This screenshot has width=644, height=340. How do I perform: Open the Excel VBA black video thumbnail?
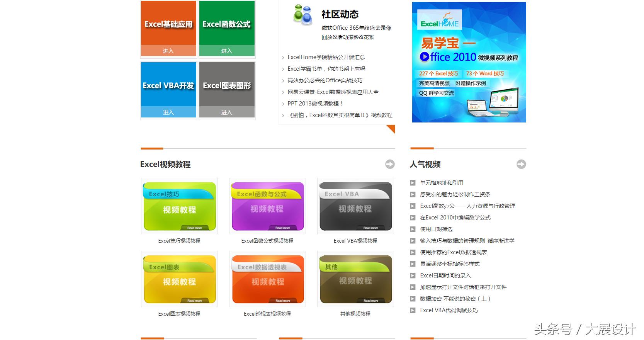click(355, 206)
